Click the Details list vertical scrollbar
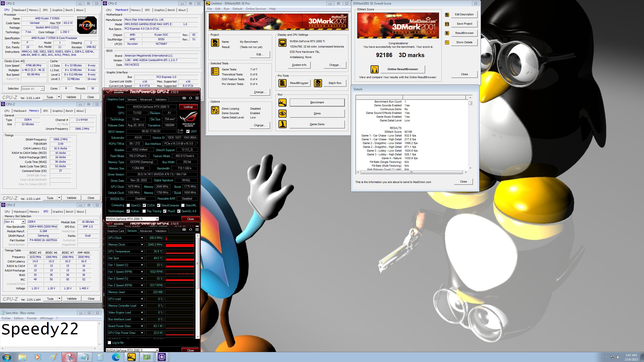This screenshot has width=644, height=362. [470, 133]
